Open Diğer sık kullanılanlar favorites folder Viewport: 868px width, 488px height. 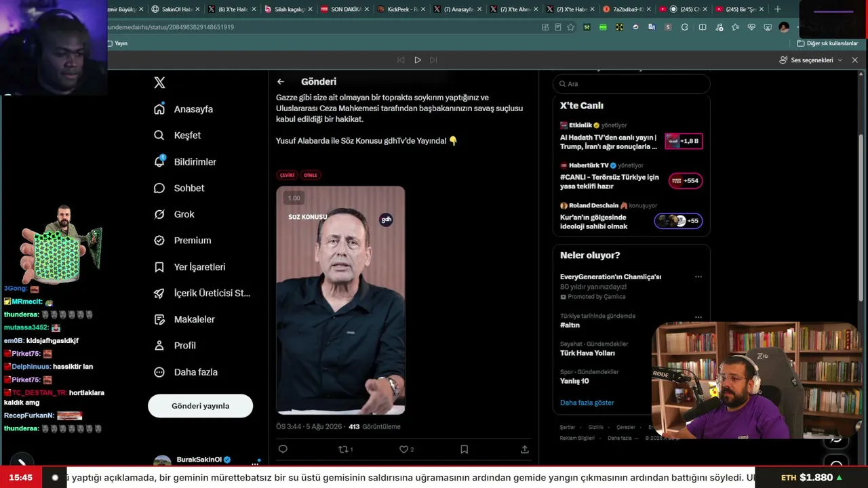click(827, 43)
